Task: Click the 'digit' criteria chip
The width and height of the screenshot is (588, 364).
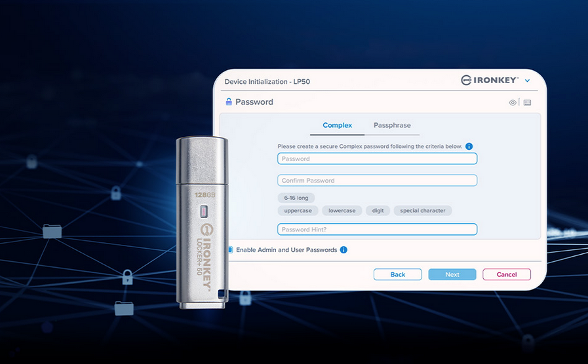Action: (x=378, y=211)
